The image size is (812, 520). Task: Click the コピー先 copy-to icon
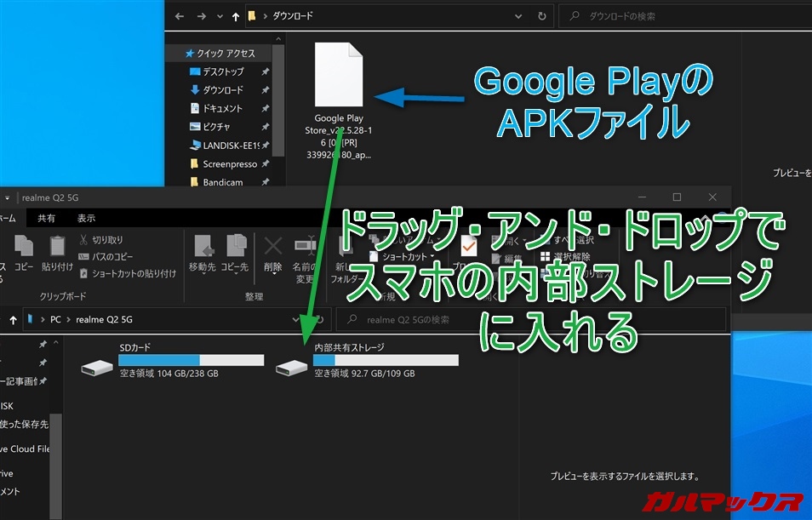(234, 254)
